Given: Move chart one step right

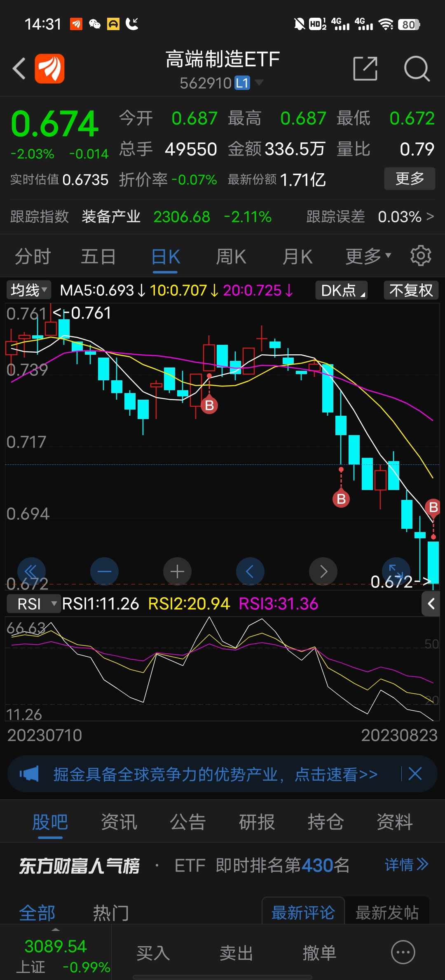Looking at the screenshot, I should point(323,571).
